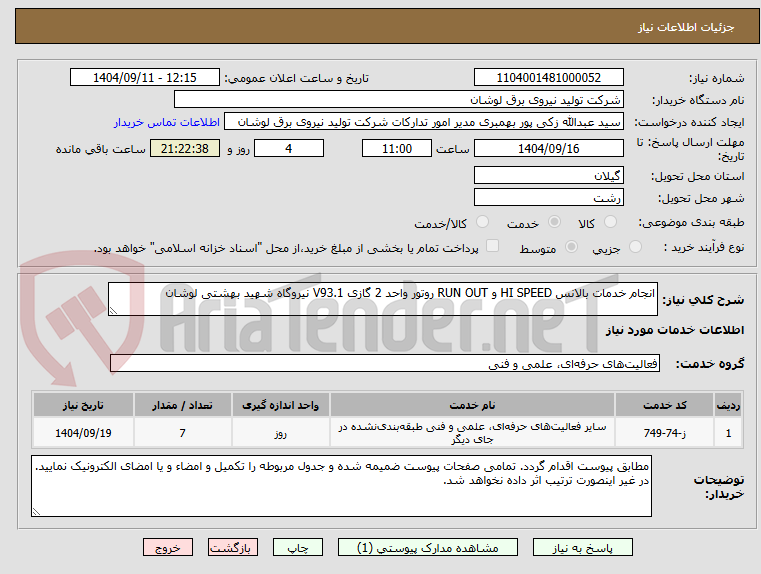Screen dimensions: 761x574
Task: Click the service code cell ز-74-749
Action: (x=664, y=433)
